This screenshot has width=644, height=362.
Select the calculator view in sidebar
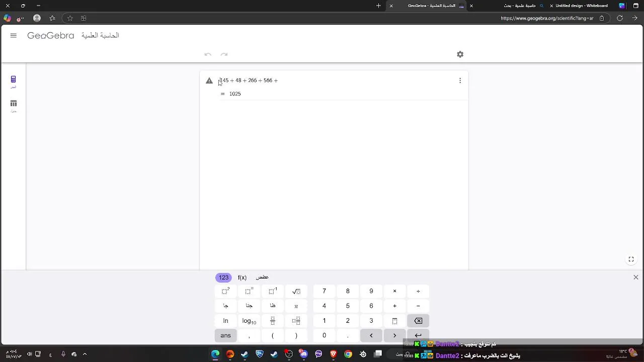(14, 81)
